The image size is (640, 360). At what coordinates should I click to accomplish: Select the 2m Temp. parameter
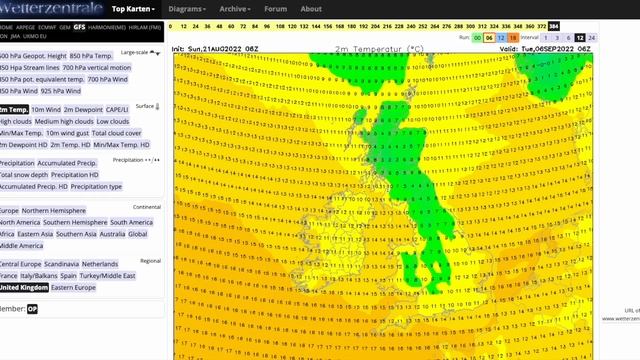pos(14,110)
